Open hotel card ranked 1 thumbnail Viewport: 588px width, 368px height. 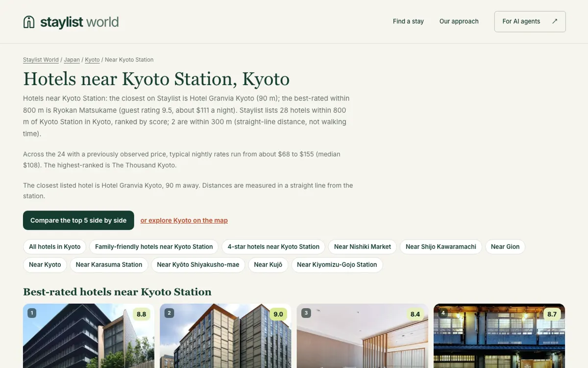click(x=89, y=336)
